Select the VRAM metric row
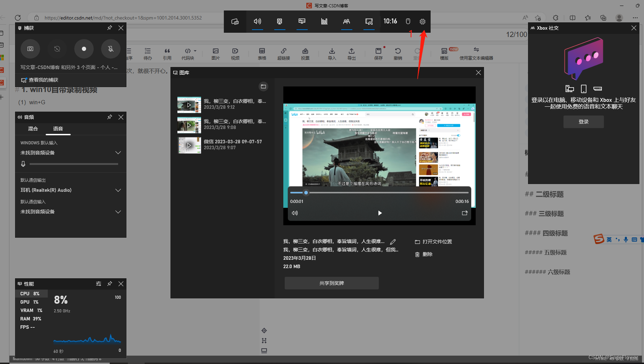Screen dimensions: 644x364 point(31,310)
